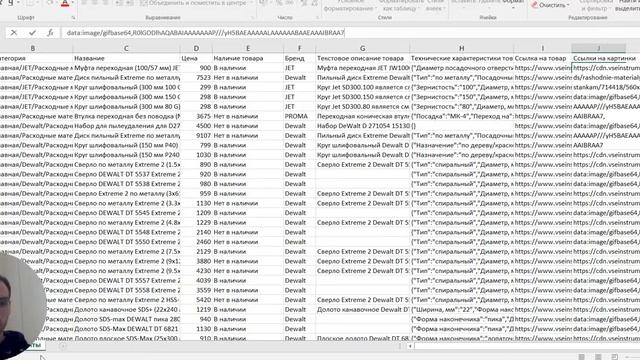Viewport: 640px width, 360px height.
Task: Open Insert Function fx dialog
Action: tap(50, 33)
